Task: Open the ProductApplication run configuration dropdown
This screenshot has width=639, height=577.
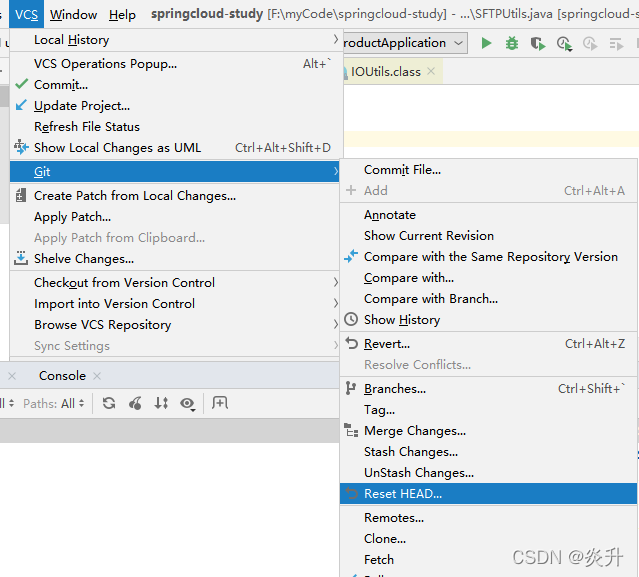Action: coord(404,43)
